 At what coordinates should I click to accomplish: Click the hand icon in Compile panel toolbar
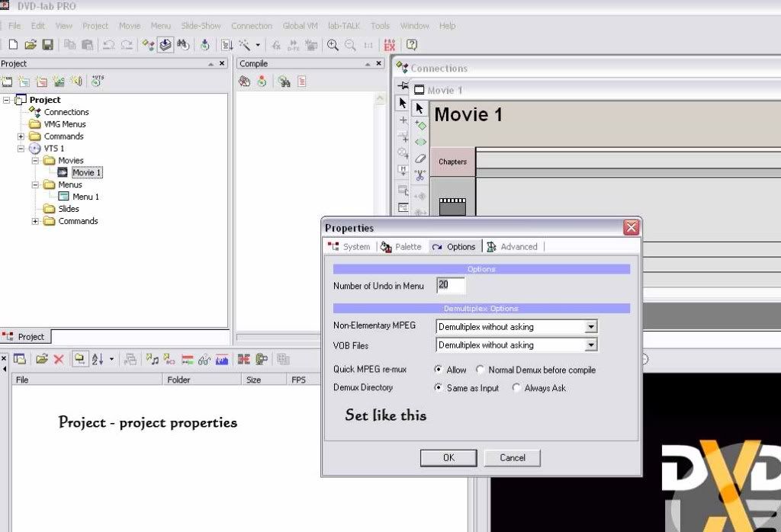(244, 81)
